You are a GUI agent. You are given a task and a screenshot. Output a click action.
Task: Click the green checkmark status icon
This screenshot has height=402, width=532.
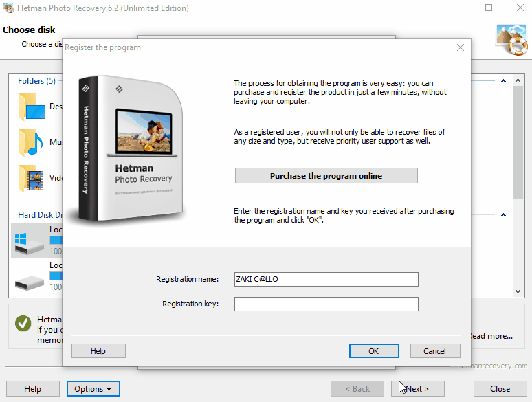23,323
